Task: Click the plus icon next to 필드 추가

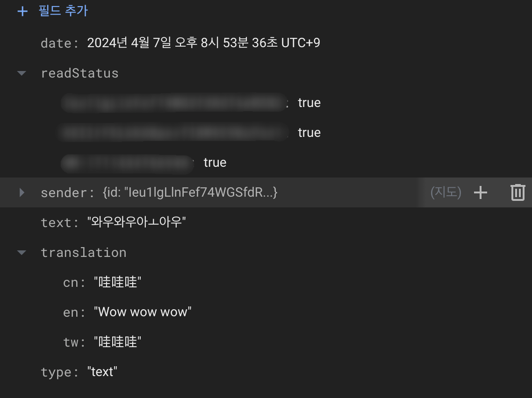Action: 22,11
